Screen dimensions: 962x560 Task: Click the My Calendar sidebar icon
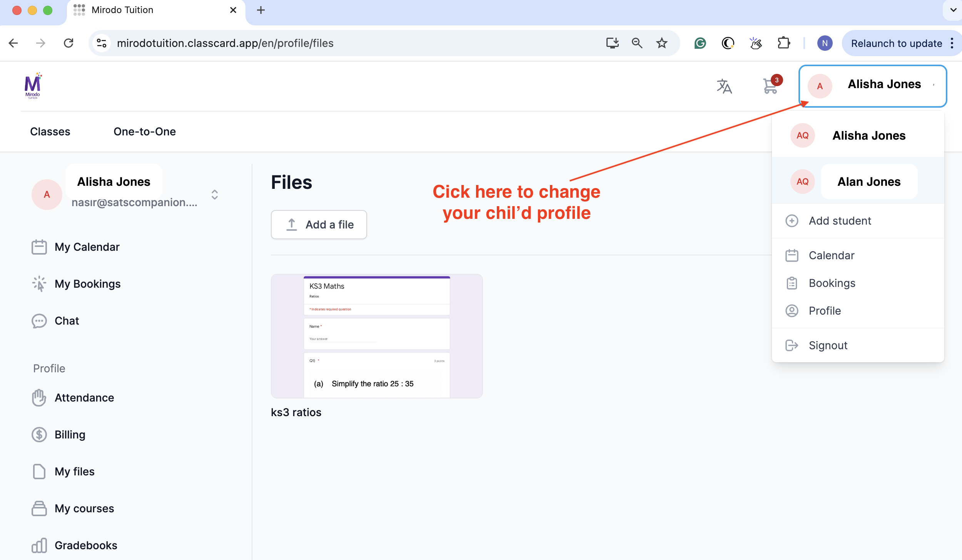coord(39,247)
